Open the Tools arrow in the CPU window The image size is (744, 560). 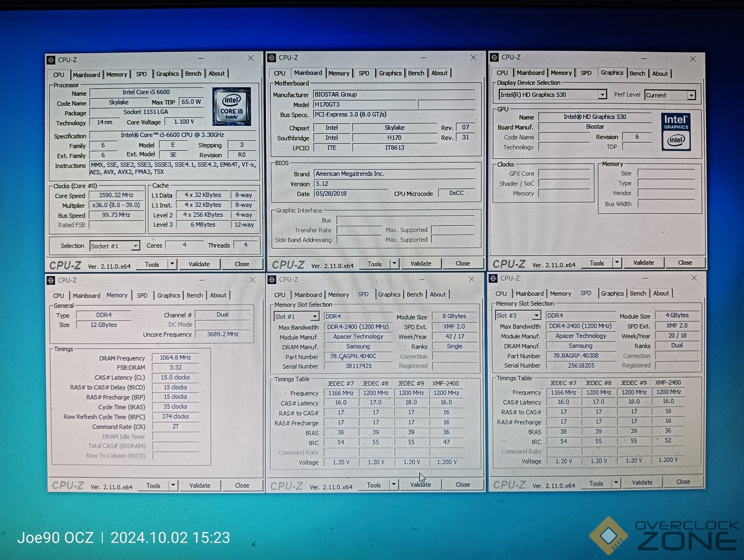click(172, 264)
